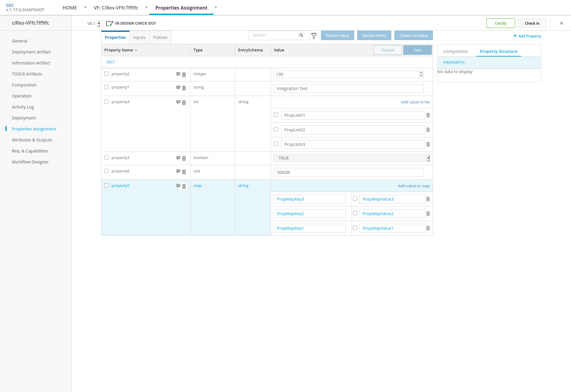
Task: Delete property5 with trash icon
Action: 184,186
